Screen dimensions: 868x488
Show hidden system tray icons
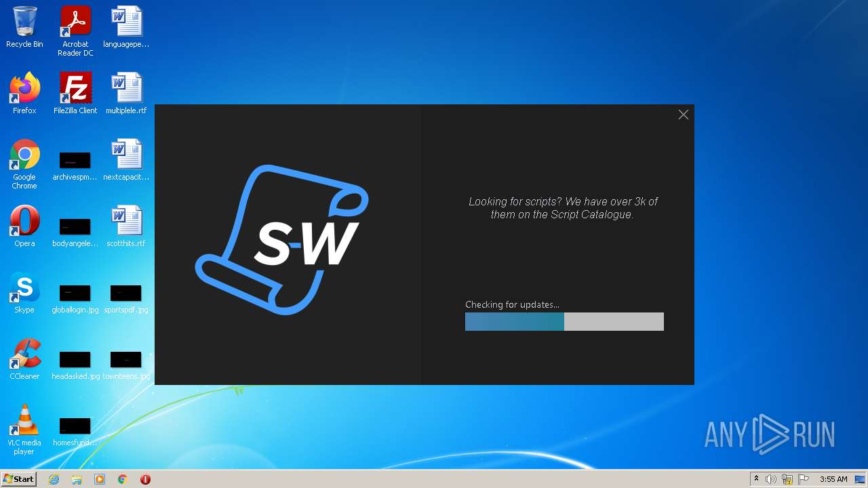click(756, 479)
